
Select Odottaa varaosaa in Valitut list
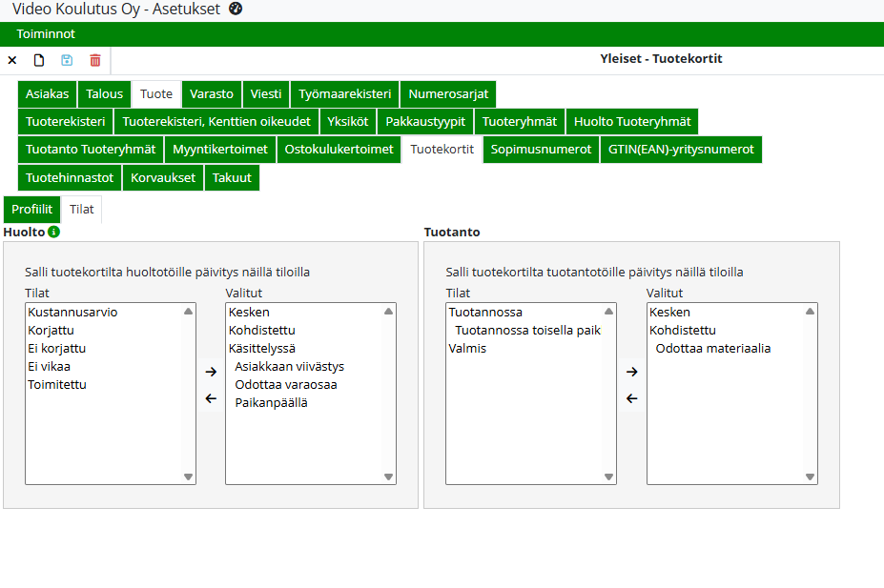click(286, 385)
